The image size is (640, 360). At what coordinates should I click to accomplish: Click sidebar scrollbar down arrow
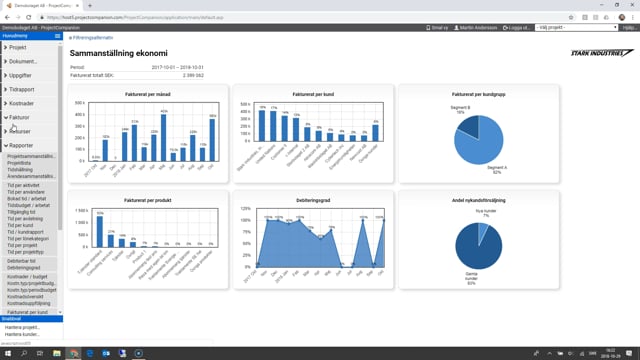[x=60, y=312]
